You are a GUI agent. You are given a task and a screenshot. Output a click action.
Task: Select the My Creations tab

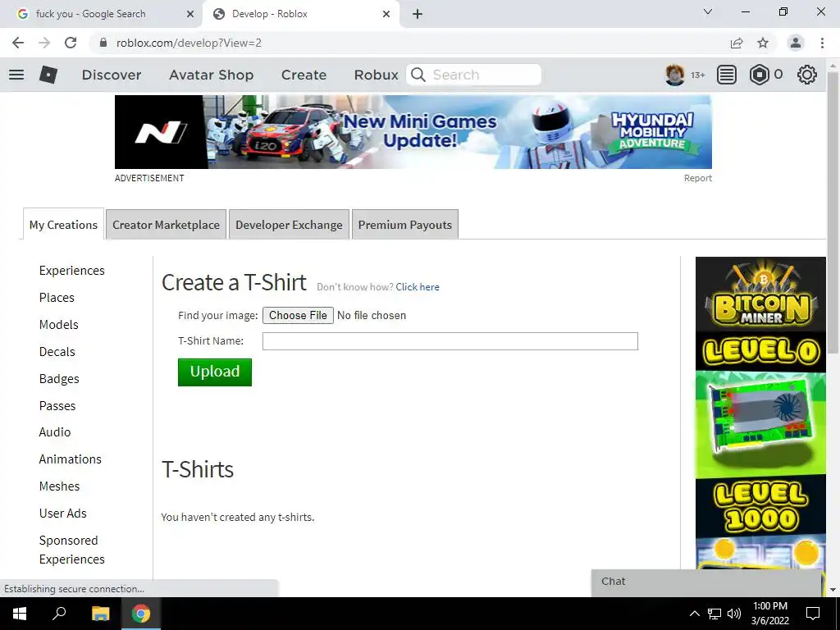click(63, 225)
